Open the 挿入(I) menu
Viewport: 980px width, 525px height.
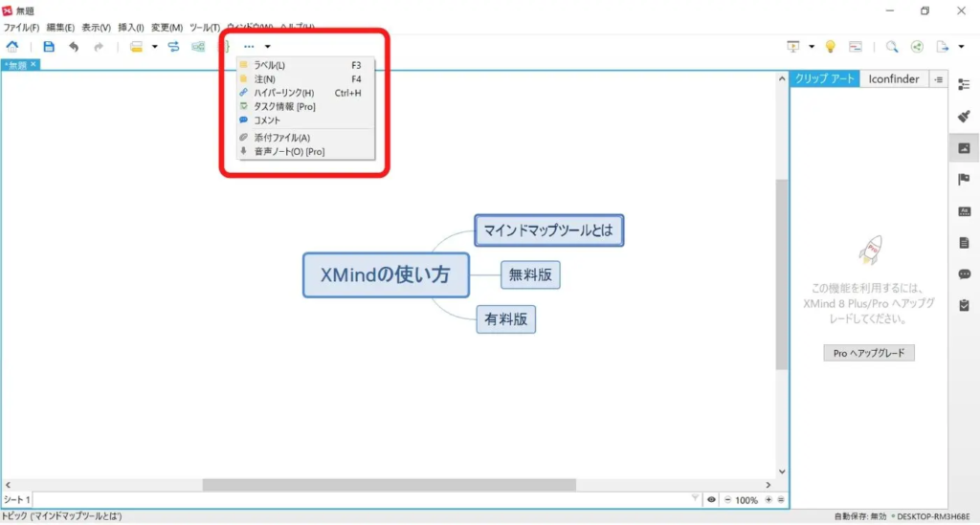pyautogui.click(x=130, y=28)
